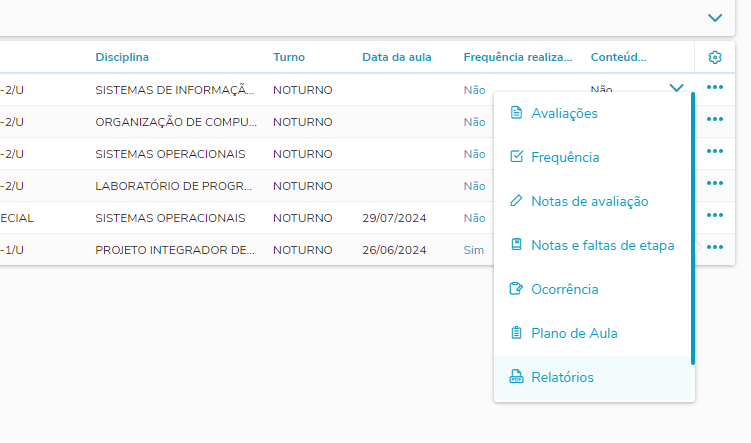This screenshot has width=751, height=443.
Task: Click the Turno column header
Action: pos(289,57)
